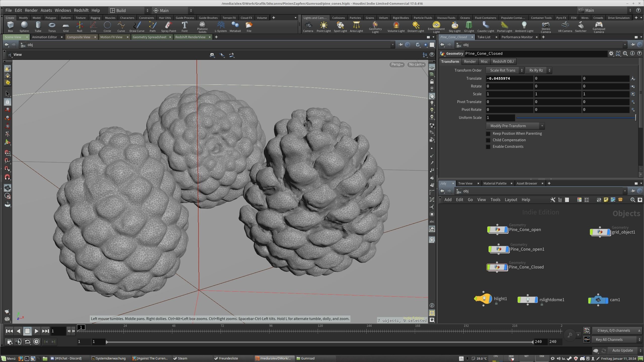Click the frame range slider bar
The image size is (644, 362).
pyautogui.click(x=319, y=342)
